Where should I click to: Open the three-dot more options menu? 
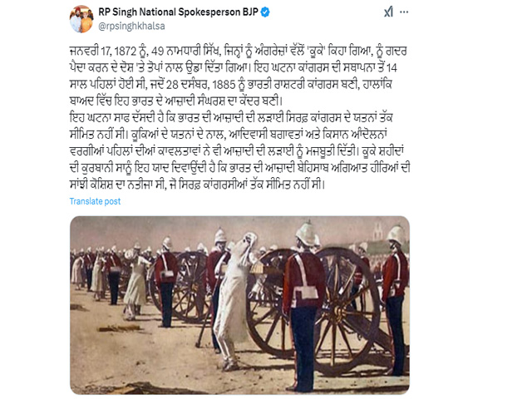click(404, 12)
